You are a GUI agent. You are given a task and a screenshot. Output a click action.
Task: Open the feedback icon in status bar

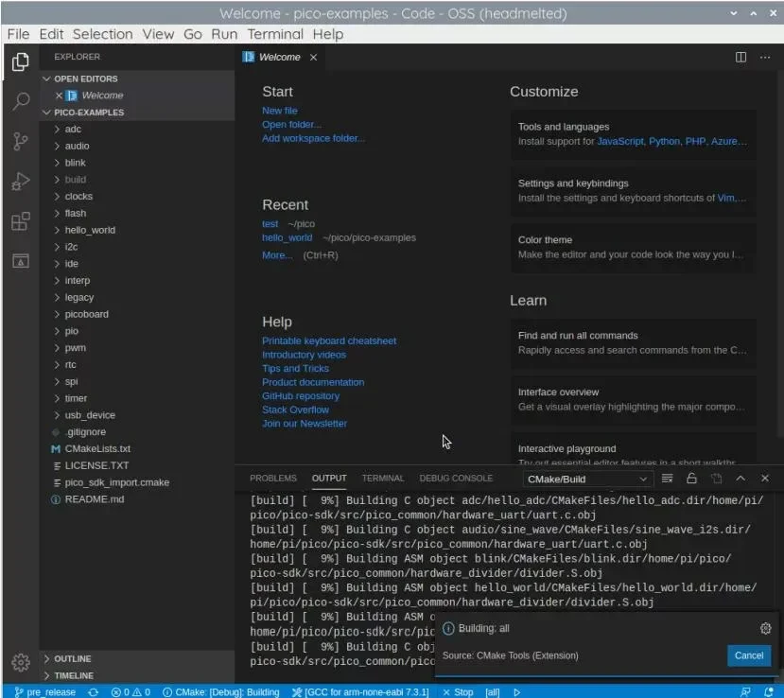click(x=745, y=692)
